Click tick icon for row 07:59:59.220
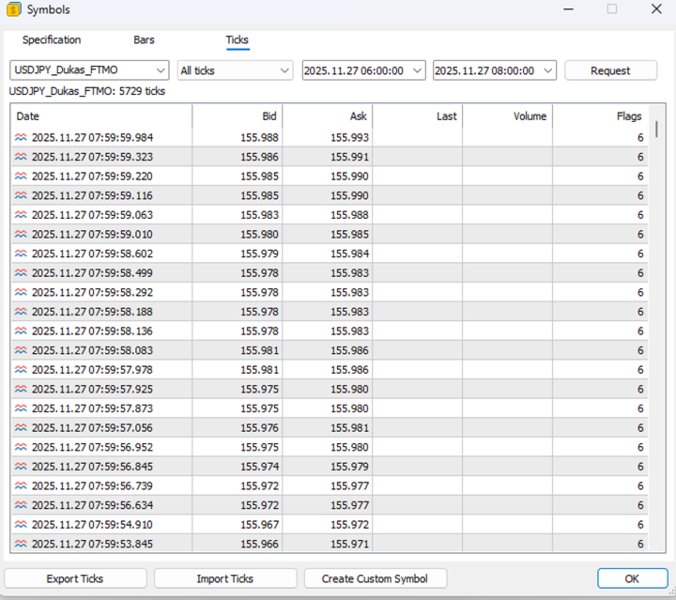The width and height of the screenshot is (676, 600). [21, 176]
